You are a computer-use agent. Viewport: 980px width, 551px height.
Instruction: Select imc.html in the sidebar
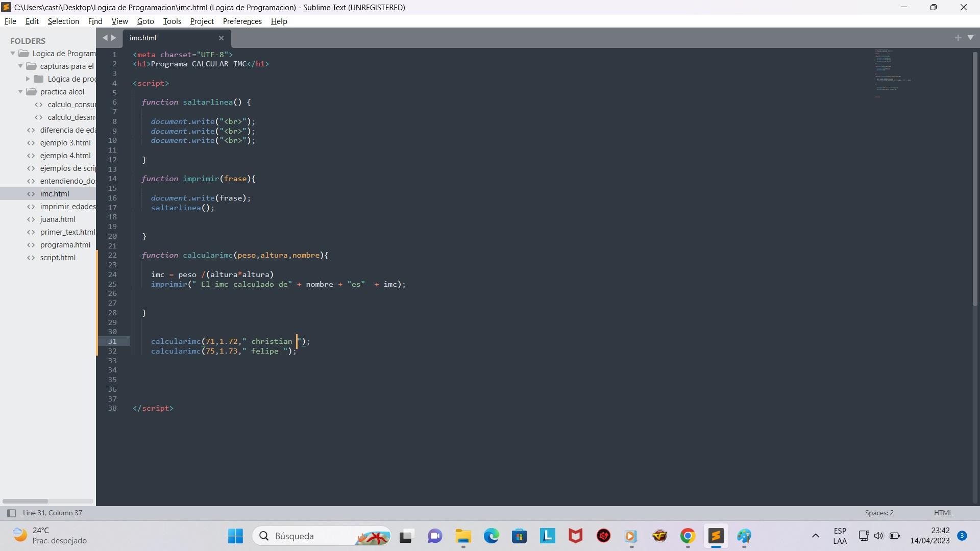[x=48, y=194]
